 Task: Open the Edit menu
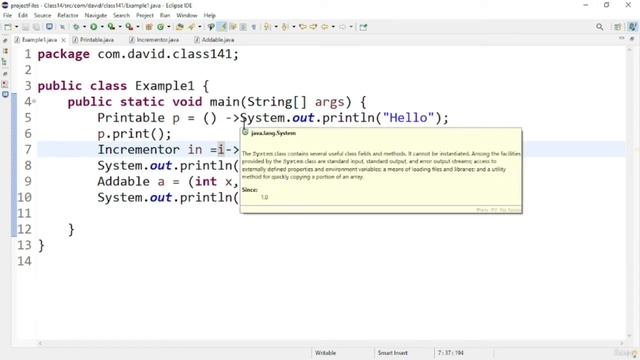click(23, 15)
